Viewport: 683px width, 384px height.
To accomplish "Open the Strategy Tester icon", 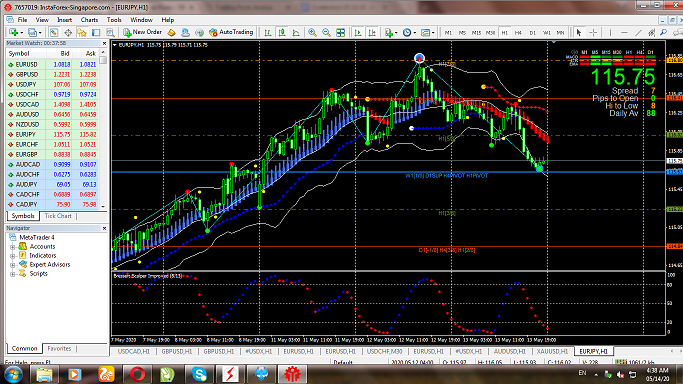I will coord(110,33).
